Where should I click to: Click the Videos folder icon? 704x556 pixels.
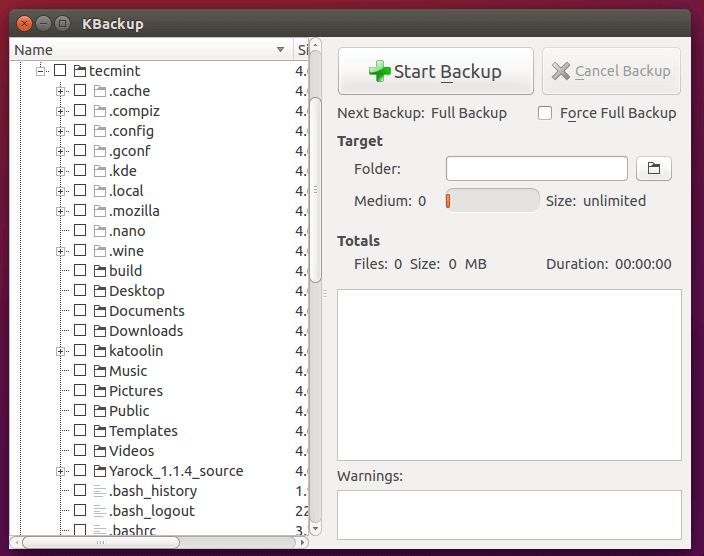click(100, 451)
